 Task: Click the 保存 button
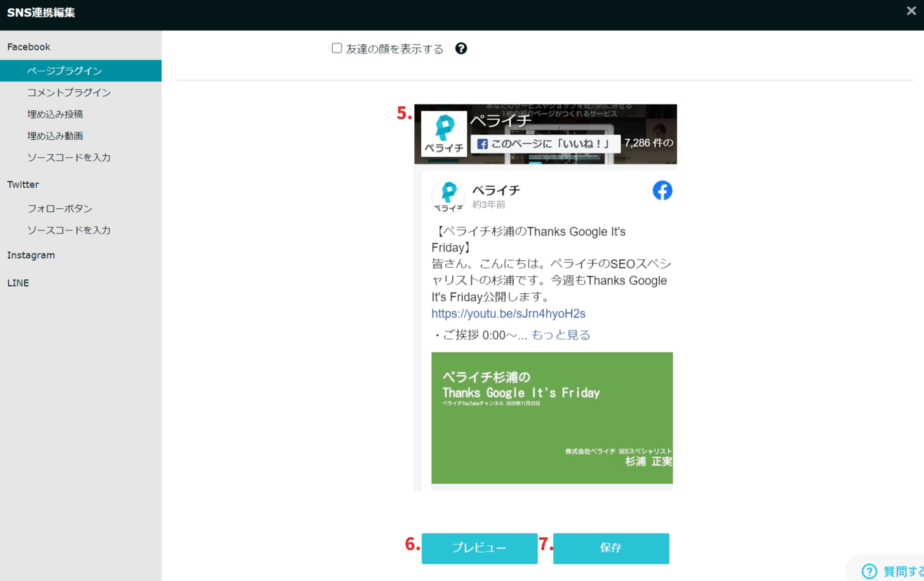tap(611, 548)
